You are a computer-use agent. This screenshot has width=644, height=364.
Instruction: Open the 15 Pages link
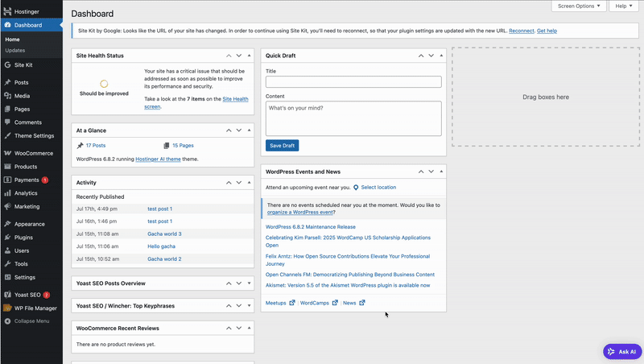pyautogui.click(x=183, y=146)
